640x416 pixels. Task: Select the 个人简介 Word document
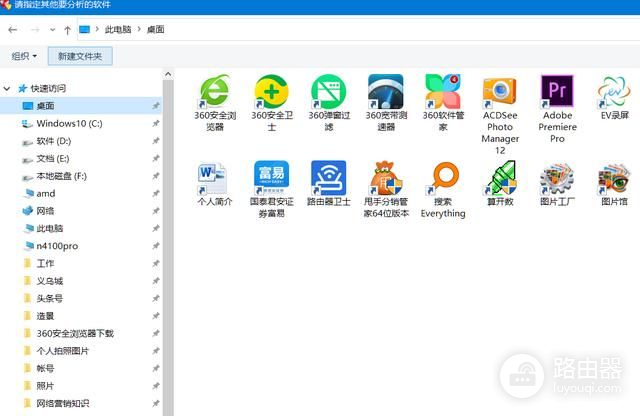coord(214,178)
